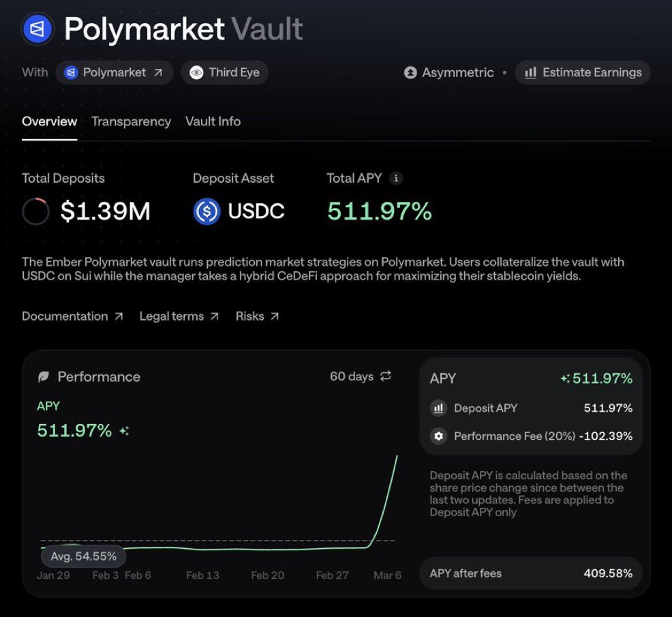Click the Performance leaf icon
672x617 pixels.
(x=44, y=377)
